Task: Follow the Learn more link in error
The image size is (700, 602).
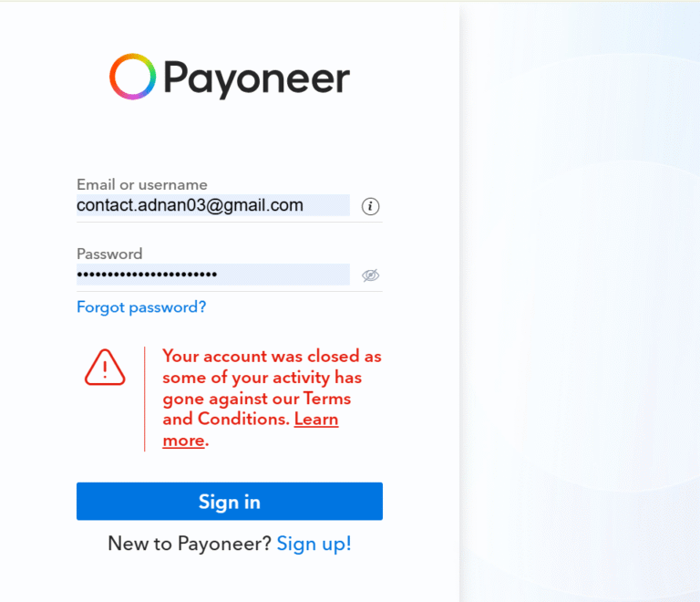Action: click(x=316, y=420)
